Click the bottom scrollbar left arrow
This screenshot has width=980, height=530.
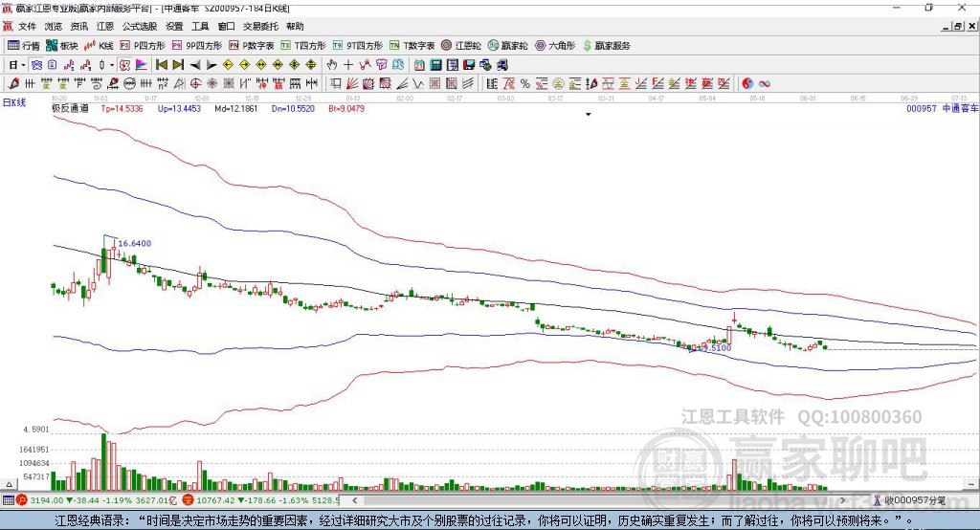coord(355,500)
